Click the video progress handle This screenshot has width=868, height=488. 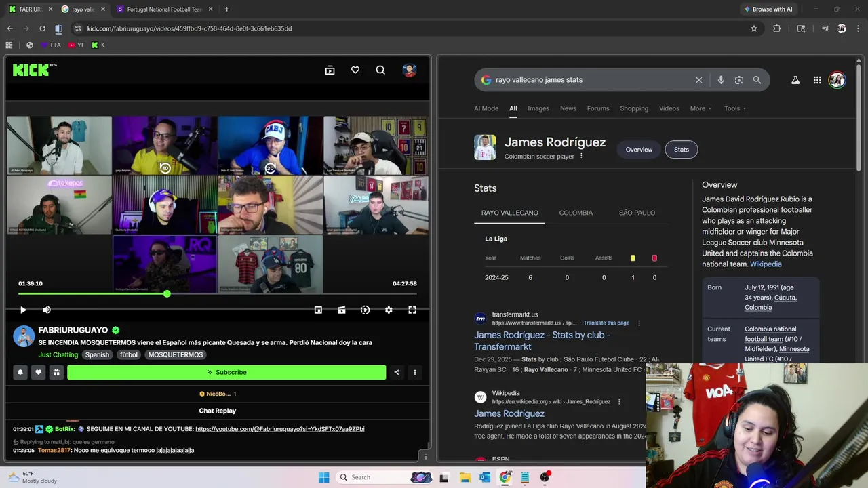click(167, 294)
